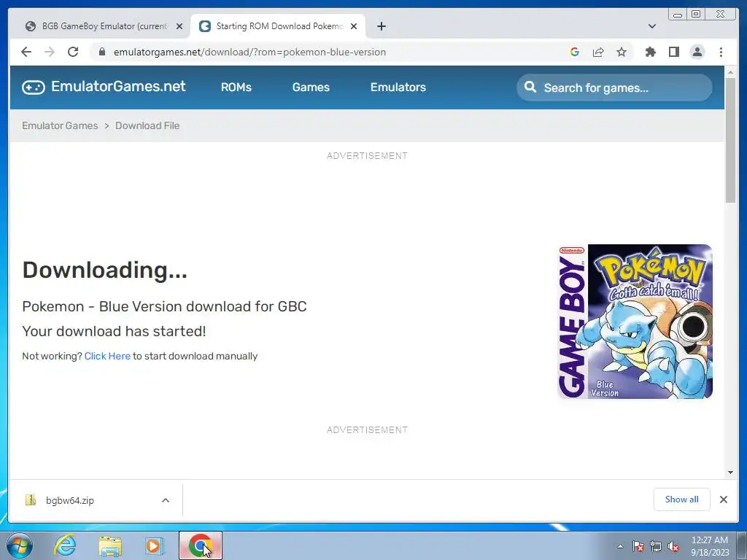This screenshot has height=560, width=747.
Task: Click the page's vertical scrollbar thumb
Action: tap(731, 141)
